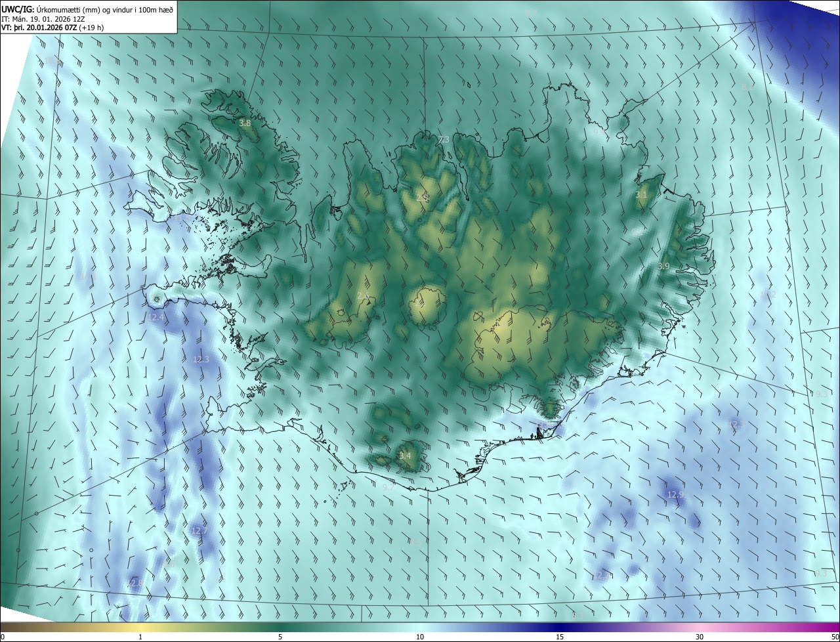The height and width of the screenshot is (642, 840).
Task: Click the '15' label on the colour scale
Action: click(x=560, y=637)
